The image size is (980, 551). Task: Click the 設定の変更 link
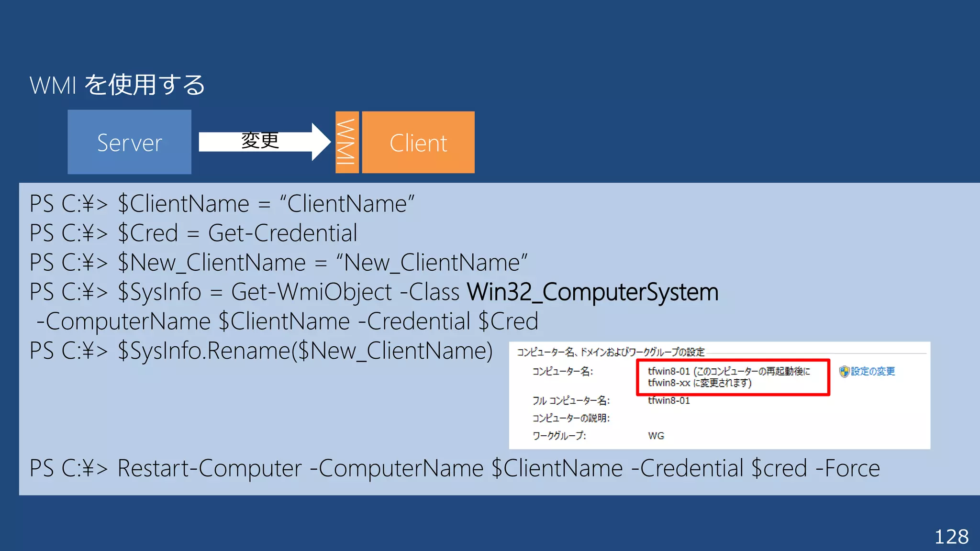[x=873, y=372]
